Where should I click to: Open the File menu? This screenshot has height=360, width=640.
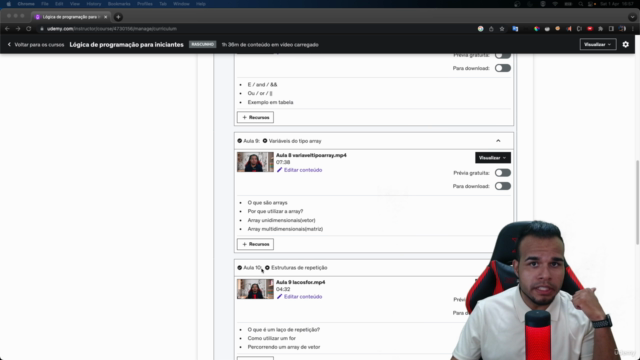[x=44, y=4]
